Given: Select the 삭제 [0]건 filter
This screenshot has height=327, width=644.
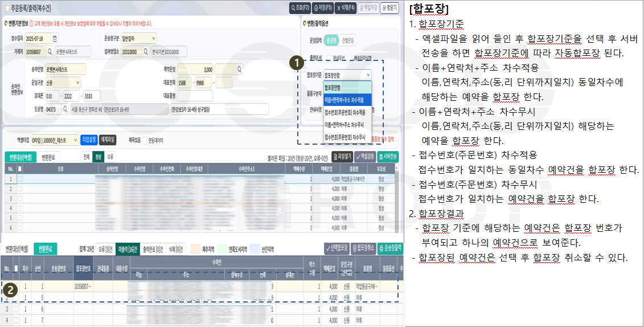Looking at the screenshot, I should coord(176,249).
